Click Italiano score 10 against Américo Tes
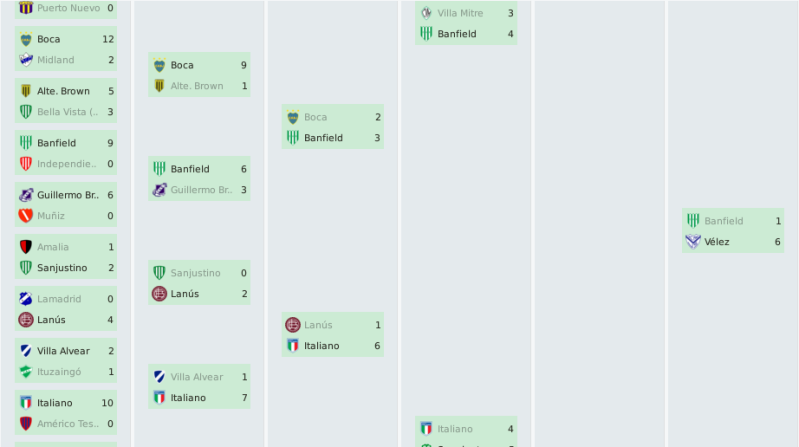Image resolution: width=799 pixels, height=447 pixels. tap(107, 403)
